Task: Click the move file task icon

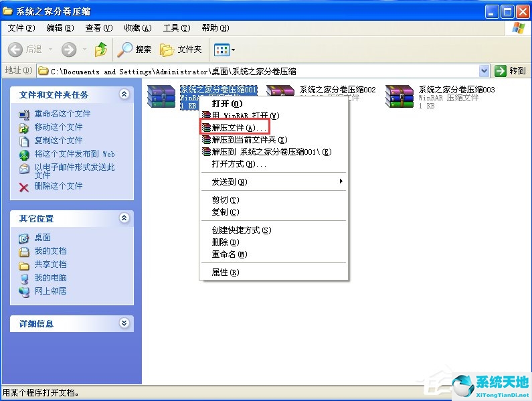Action: tap(24, 128)
